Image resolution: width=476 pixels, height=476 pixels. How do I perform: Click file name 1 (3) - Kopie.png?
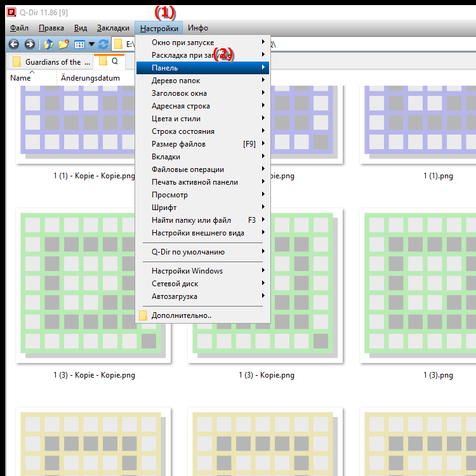pos(266,375)
